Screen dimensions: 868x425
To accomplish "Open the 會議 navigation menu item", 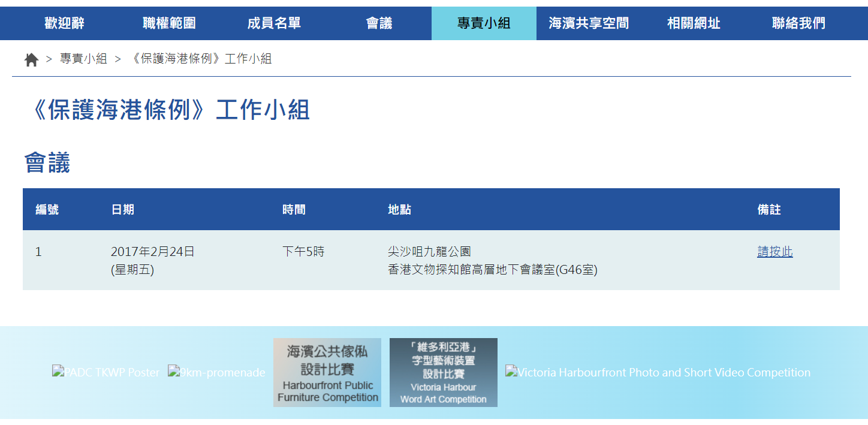I will 379,23.
